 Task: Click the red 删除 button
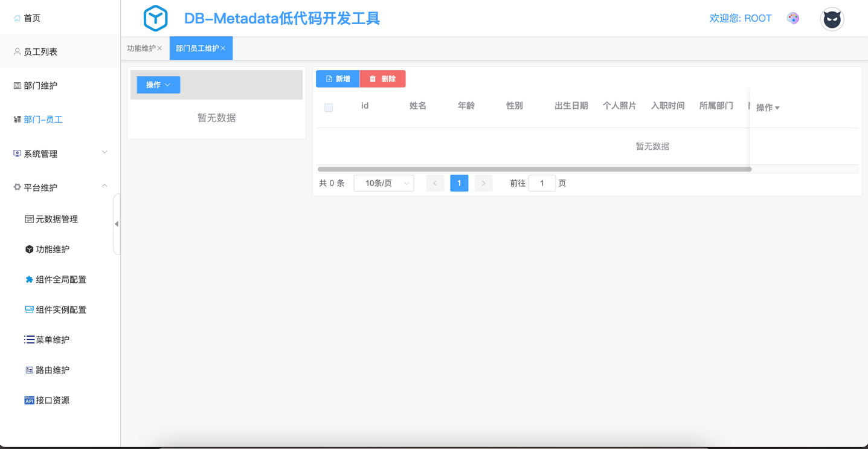[x=382, y=79]
